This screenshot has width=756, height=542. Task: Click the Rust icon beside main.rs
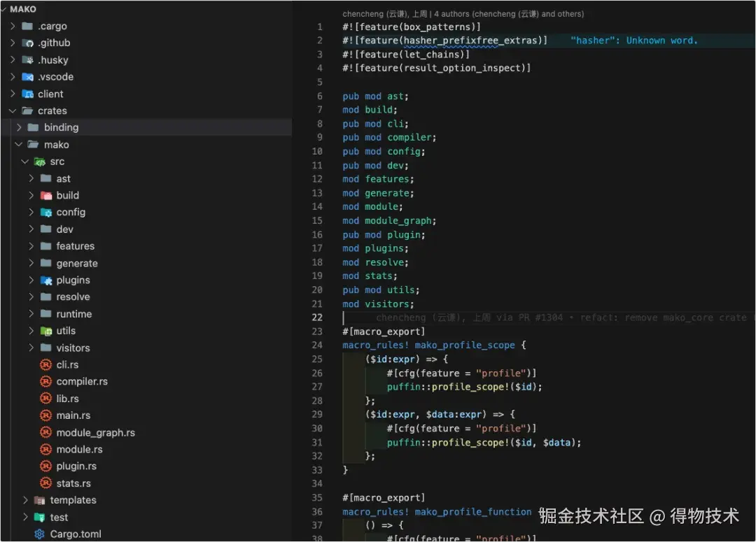point(45,415)
